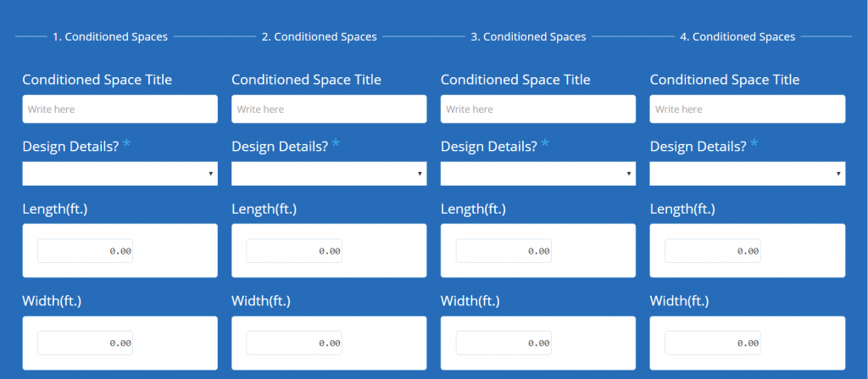
Task: Expand Design Details dropdown for space 4
Action: pyautogui.click(x=747, y=174)
